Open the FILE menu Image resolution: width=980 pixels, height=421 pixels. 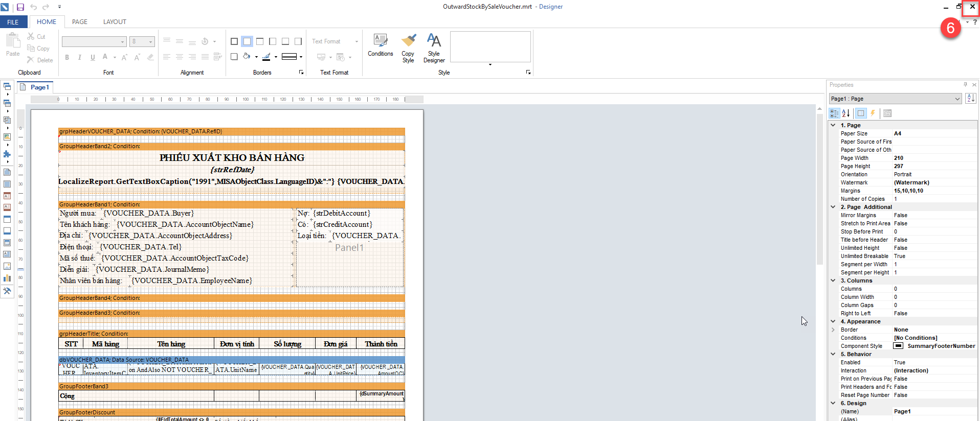tap(13, 22)
